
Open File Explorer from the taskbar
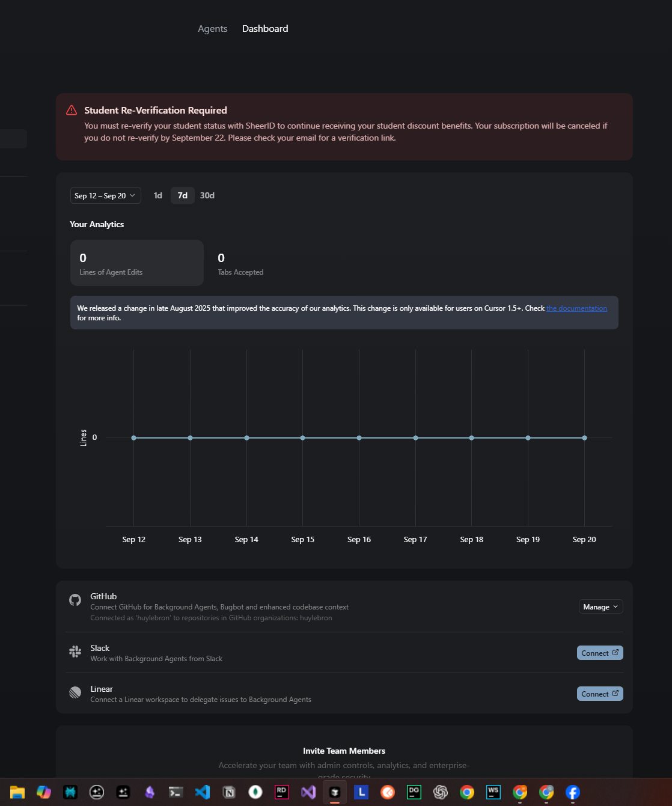pyautogui.click(x=17, y=792)
